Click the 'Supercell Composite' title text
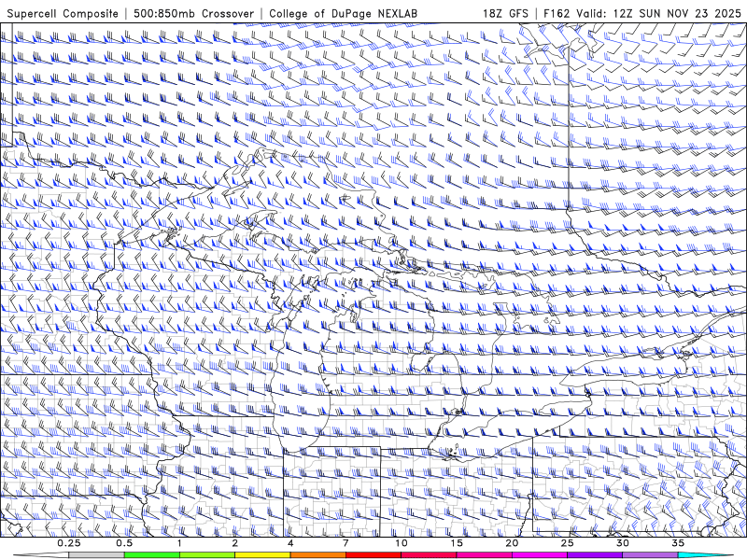747x560 pixels. [x=63, y=13]
